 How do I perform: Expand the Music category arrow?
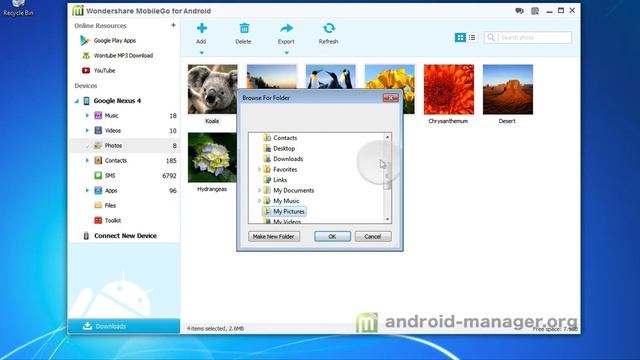point(87,116)
